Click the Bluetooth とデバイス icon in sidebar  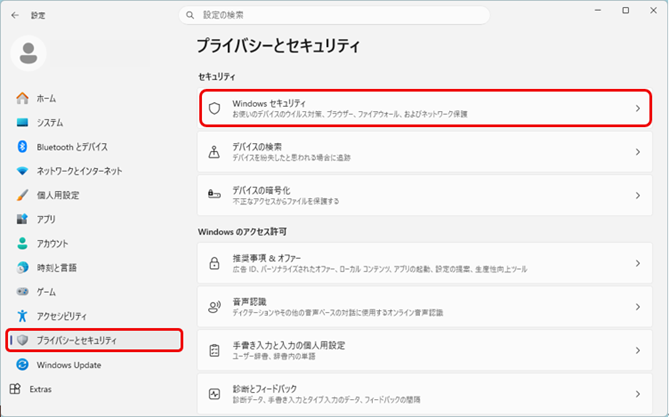[x=22, y=146]
